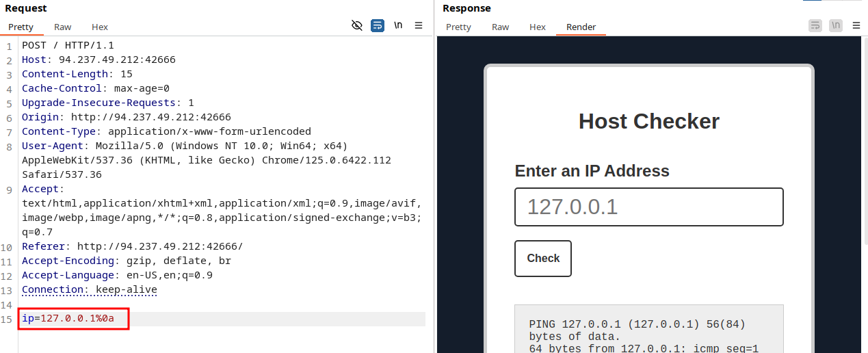Click the 'Accept-Language: en-US,en;q=0.9' header
This screenshot has height=353, width=868.
point(117,275)
